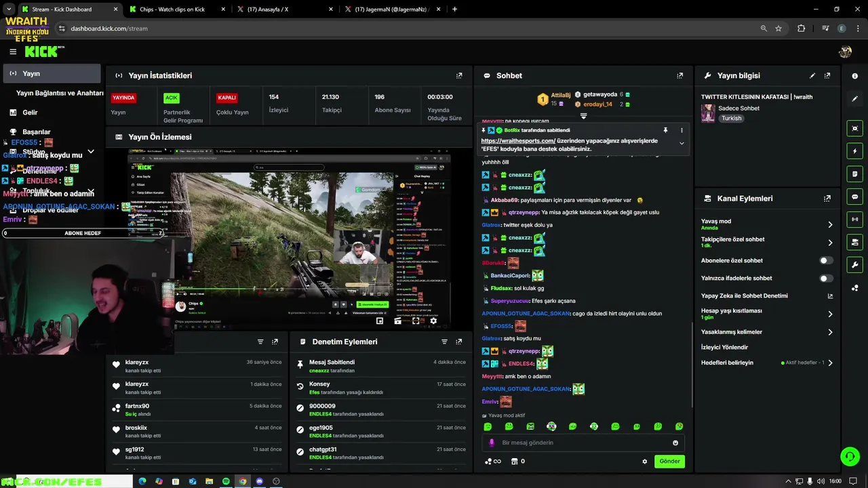Toggle activity feed lightning icon in right sidebar
868x488 pixels.
point(854,151)
